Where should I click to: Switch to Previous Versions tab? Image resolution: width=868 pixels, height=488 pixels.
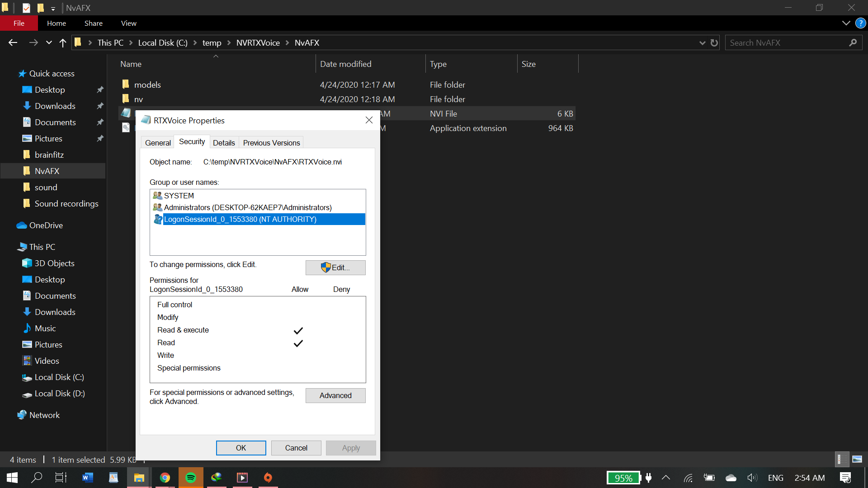click(271, 142)
